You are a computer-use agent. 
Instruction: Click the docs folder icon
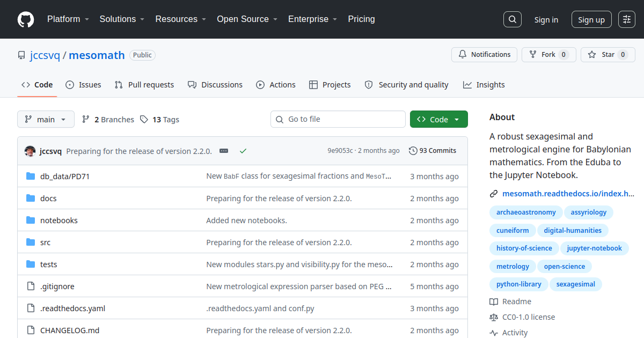pyautogui.click(x=31, y=198)
